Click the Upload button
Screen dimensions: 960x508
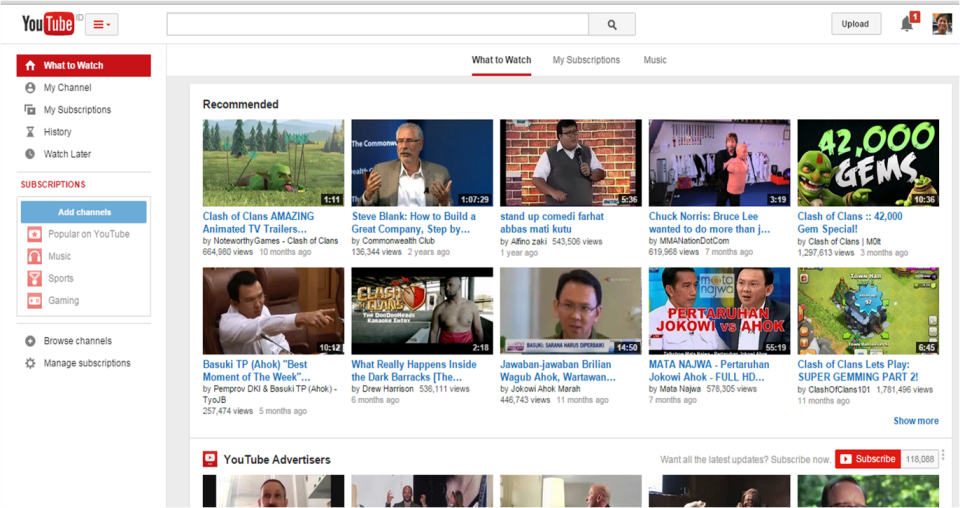click(855, 24)
